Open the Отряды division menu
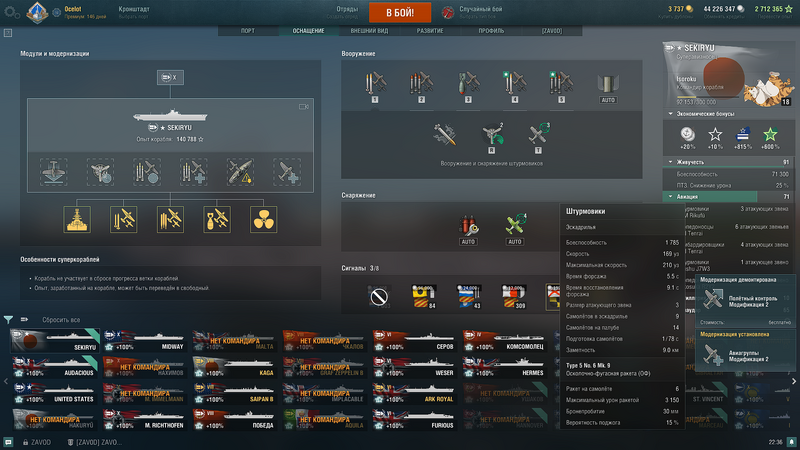 point(347,12)
